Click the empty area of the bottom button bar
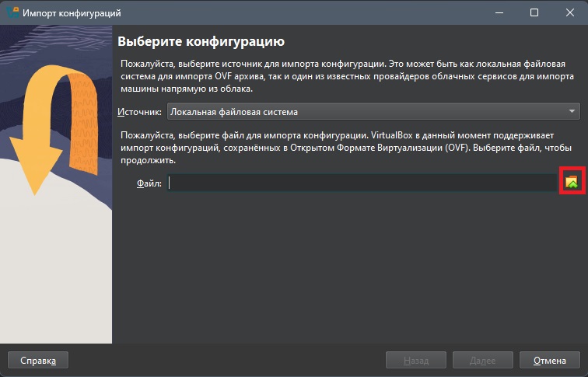588x377 pixels. (226, 361)
